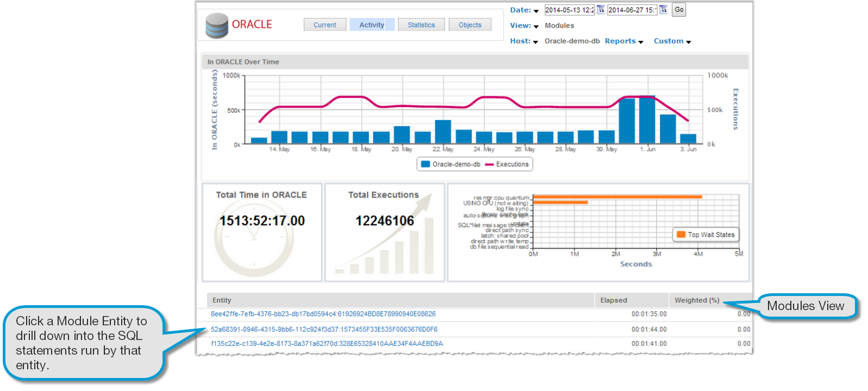Open the Custom dropdown menu
The height and width of the screenshot is (391, 868).
(672, 41)
